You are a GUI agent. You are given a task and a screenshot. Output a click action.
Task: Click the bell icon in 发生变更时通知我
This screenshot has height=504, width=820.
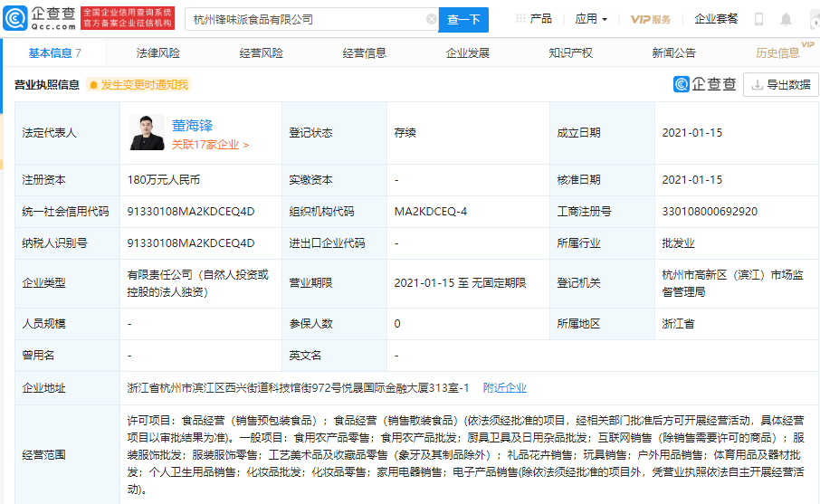tap(93, 85)
